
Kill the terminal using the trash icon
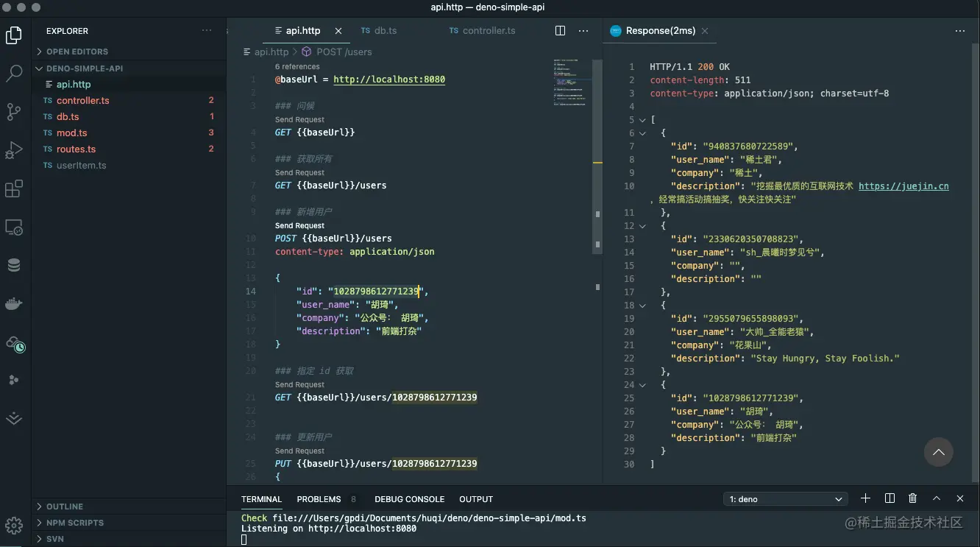tap(912, 498)
